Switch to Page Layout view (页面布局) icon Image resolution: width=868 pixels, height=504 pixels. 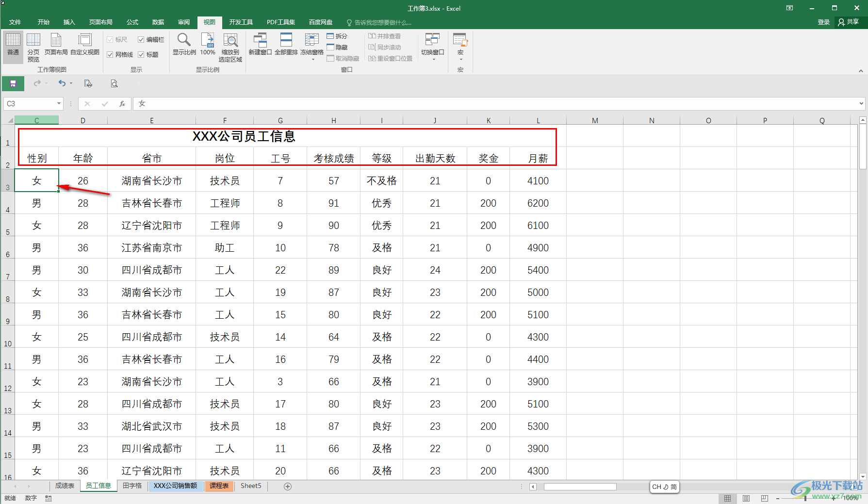pyautogui.click(x=56, y=44)
